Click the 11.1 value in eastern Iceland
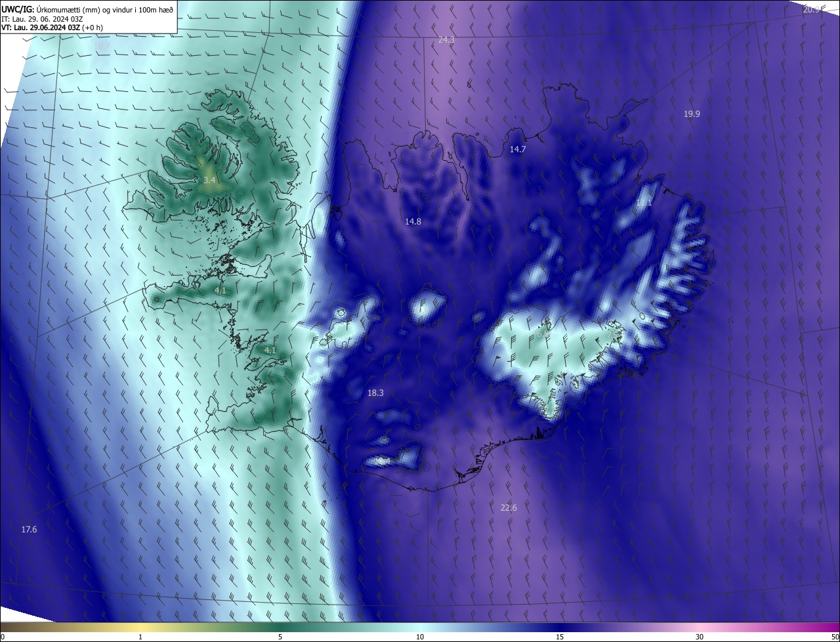 tap(644, 203)
